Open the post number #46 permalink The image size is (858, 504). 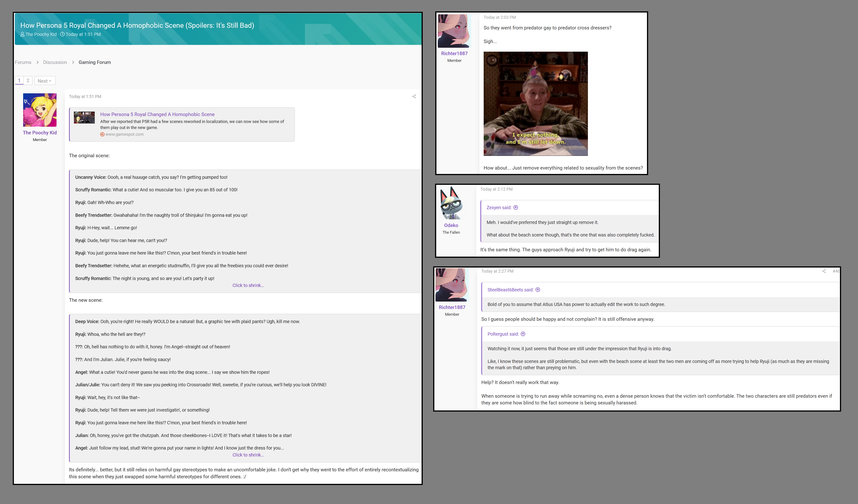coord(836,271)
